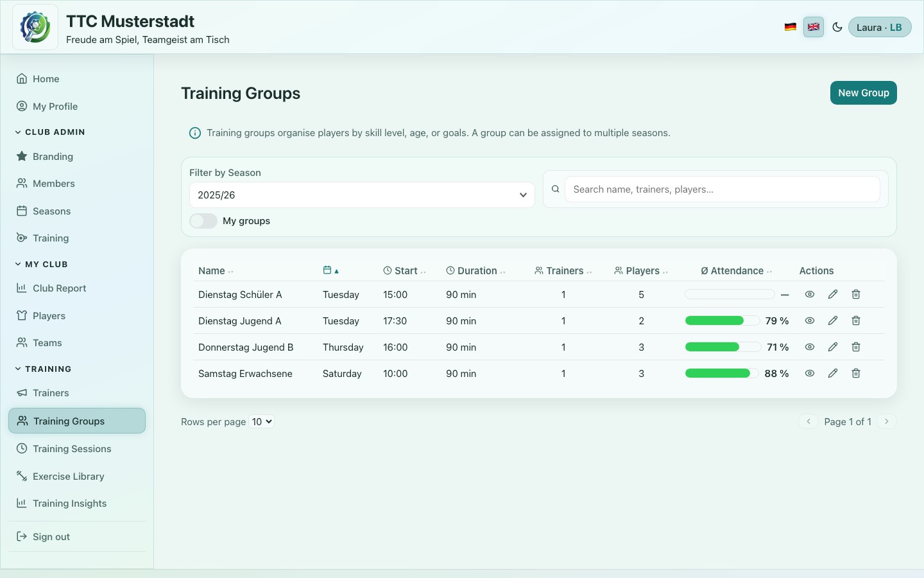Delete the Dienstag Schüler A group

point(856,294)
